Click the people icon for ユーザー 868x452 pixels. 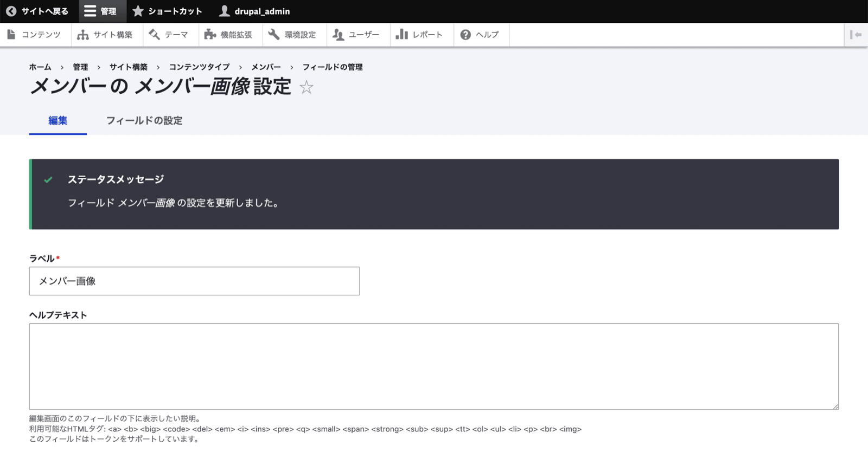pyautogui.click(x=338, y=35)
